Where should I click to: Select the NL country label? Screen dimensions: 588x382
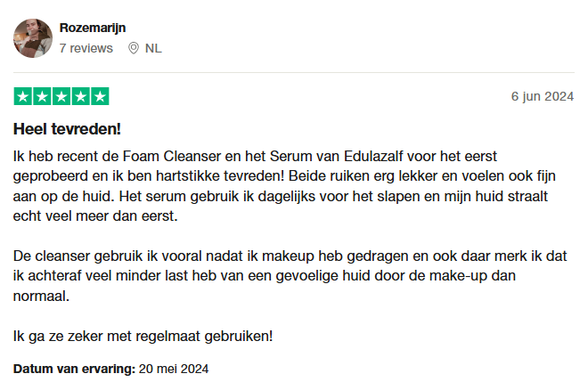pyautogui.click(x=153, y=48)
